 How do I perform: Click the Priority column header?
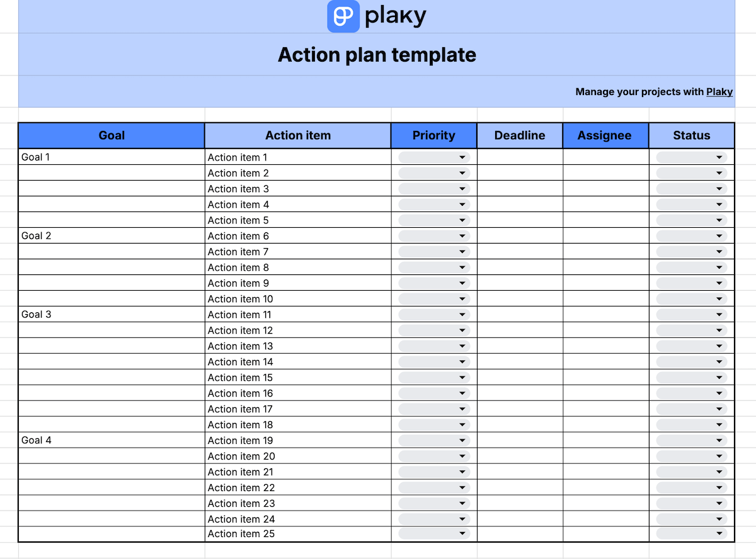point(433,135)
